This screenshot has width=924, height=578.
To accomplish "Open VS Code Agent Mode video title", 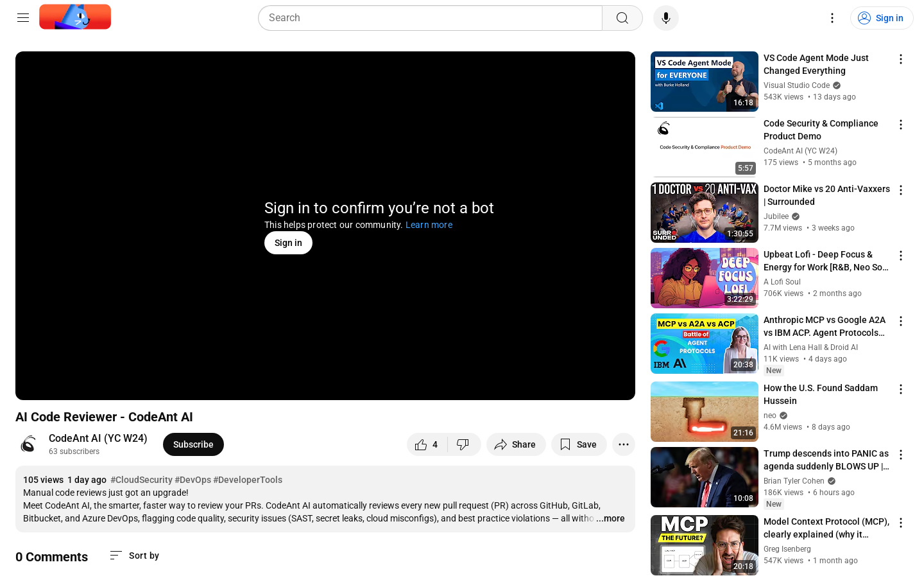I will [x=816, y=64].
